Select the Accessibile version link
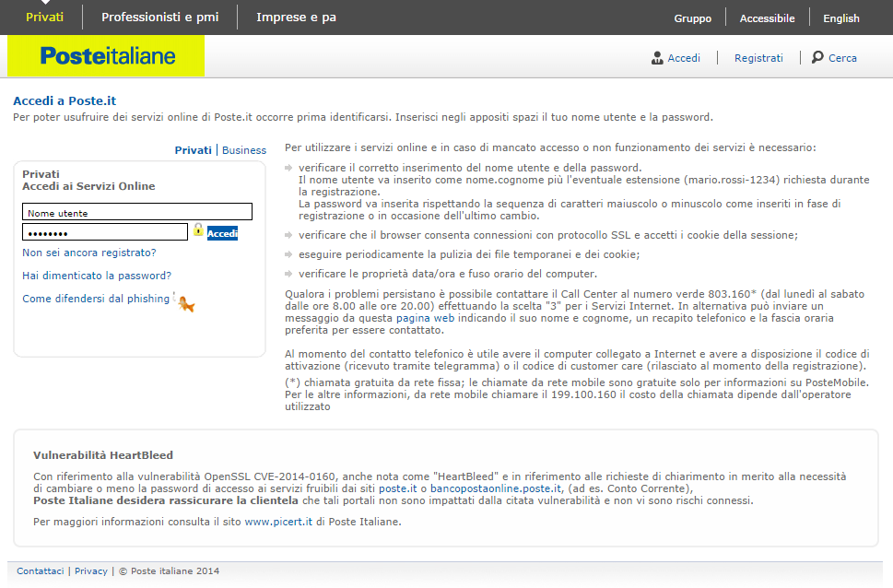The height and width of the screenshot is (588, 893). tap(767, 18)
